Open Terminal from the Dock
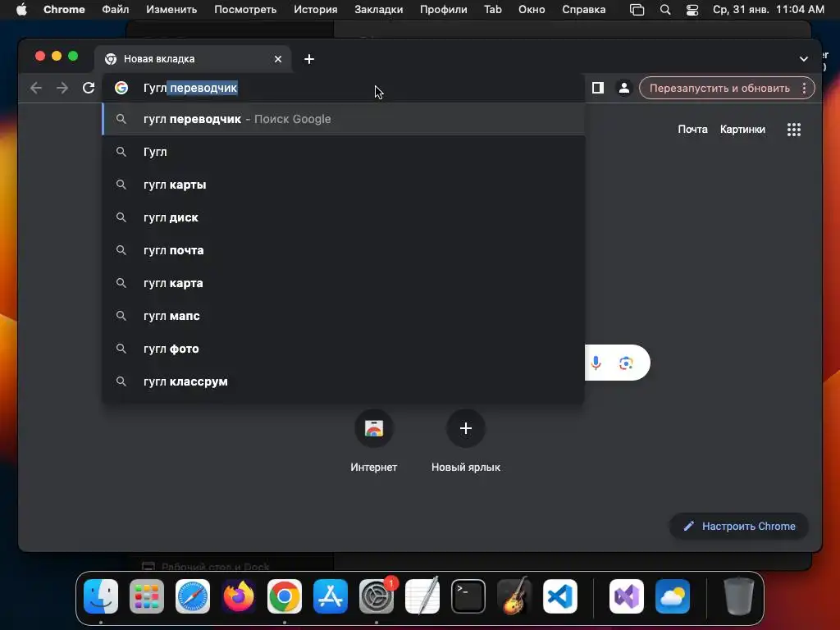 coord(468,596)
